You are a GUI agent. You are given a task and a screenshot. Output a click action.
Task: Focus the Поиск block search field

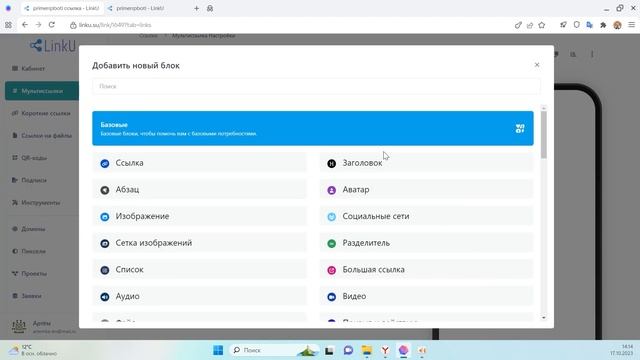tap(316, 86)
